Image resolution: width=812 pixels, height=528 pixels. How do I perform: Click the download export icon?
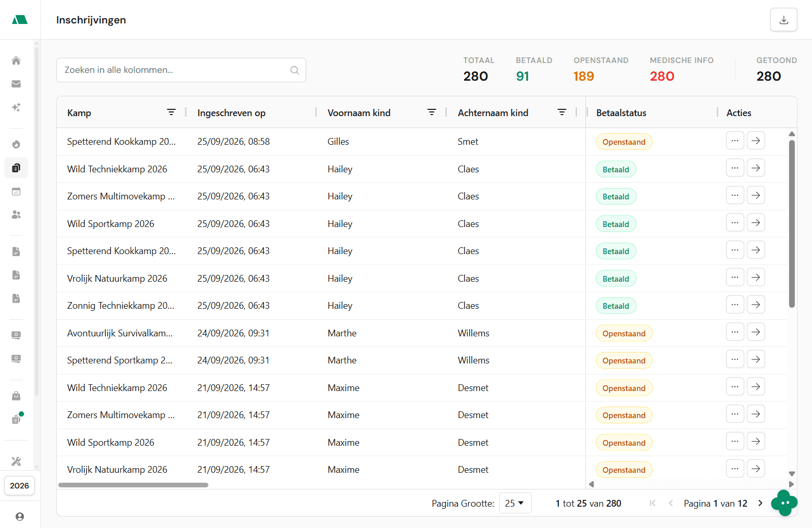click(783, 20)
